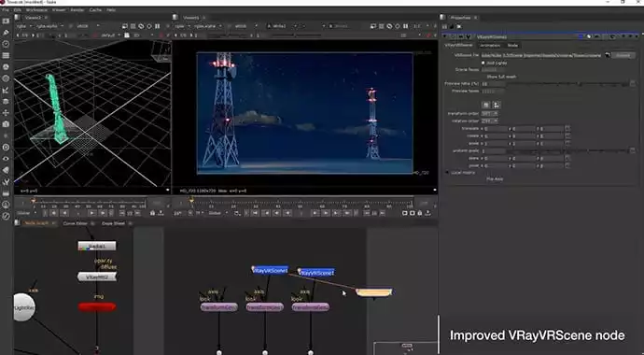Click the second small icon above transform order
Screen dimensions: 644x355
click(x=497, y=105)
